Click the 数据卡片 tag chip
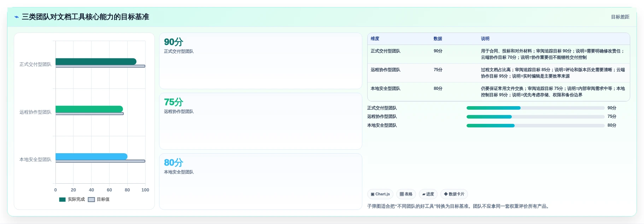644x224 pixels. click(454, 194)
